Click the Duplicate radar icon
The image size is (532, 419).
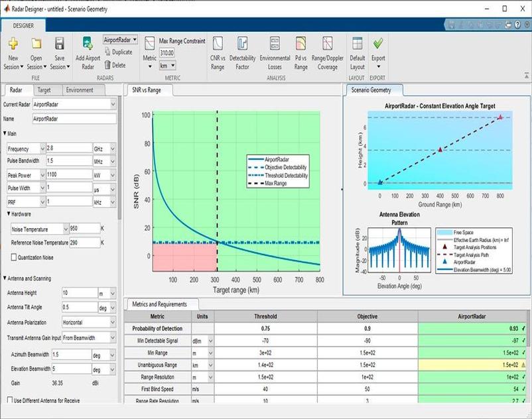click(x=107, y=52)
